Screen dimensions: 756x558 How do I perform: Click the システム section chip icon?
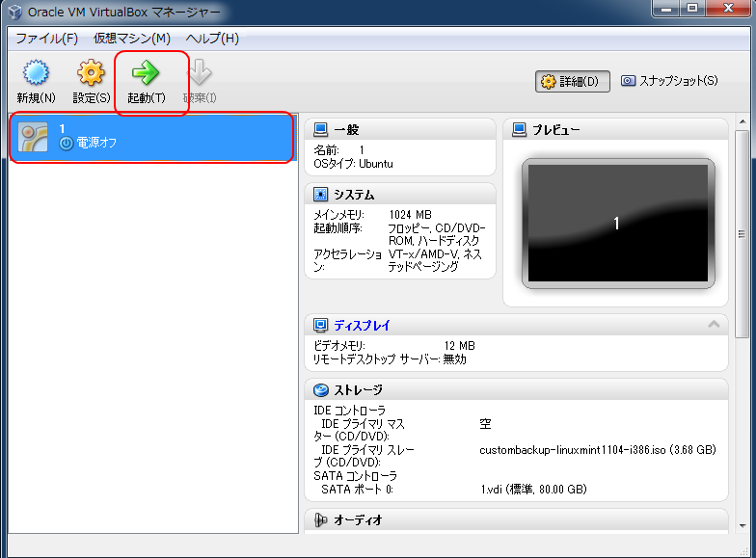pyautogui.click(x=320, y=195)
